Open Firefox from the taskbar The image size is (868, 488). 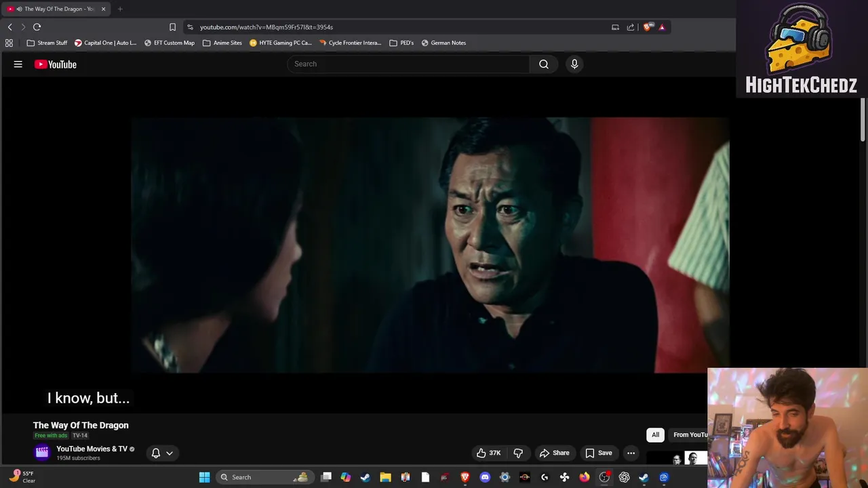(584, 477)
